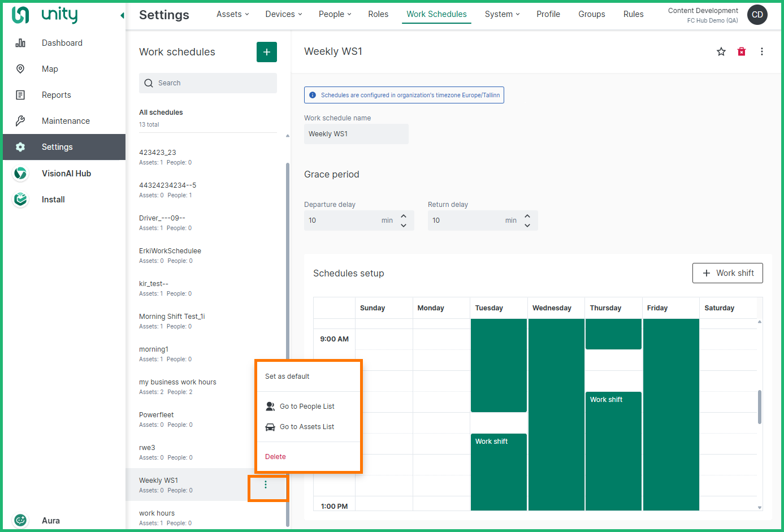Expand the People dropdown menu
The width and height of the screenshot is (784, 532).
(x=335, y=14)
